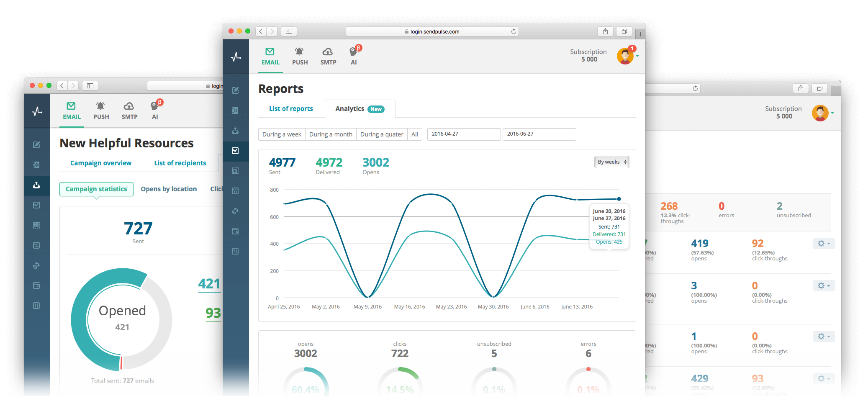Screen dimensions: 868x396
Task: Click the automation flow icon in the front window sidebar
Action: click(x=235, y=211)
